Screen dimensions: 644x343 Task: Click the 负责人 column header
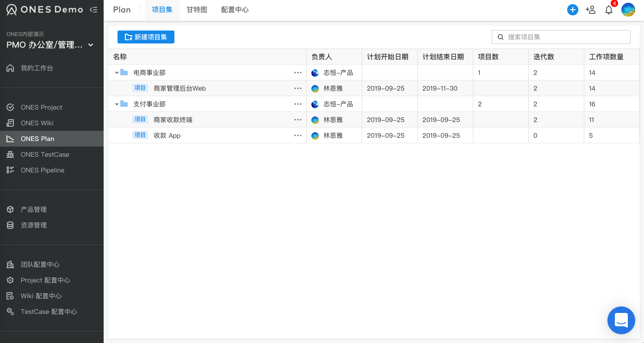[x=334, y=57]
